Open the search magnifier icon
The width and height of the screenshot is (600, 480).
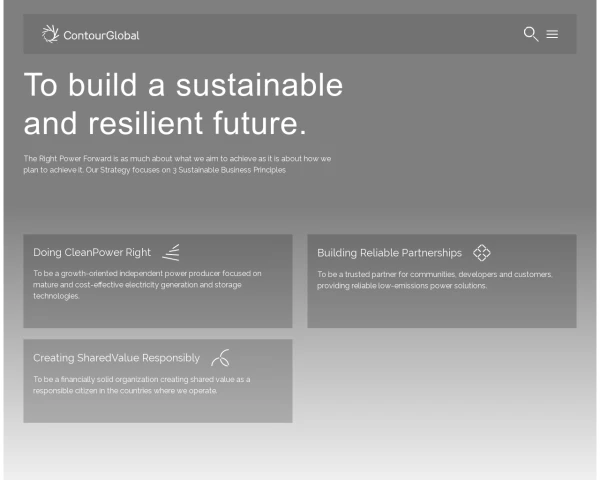[x=531, y=34]
